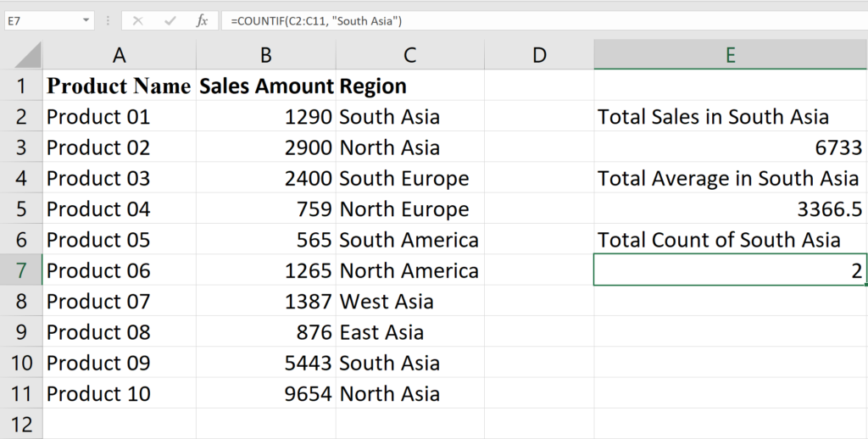Select row 7 header
The width and height of the screenshot is (868, 439).
[21, 270]
